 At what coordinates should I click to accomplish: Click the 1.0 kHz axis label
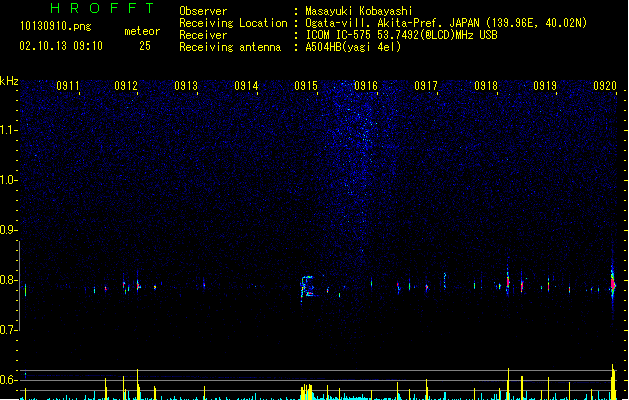(x=8, y=180)
